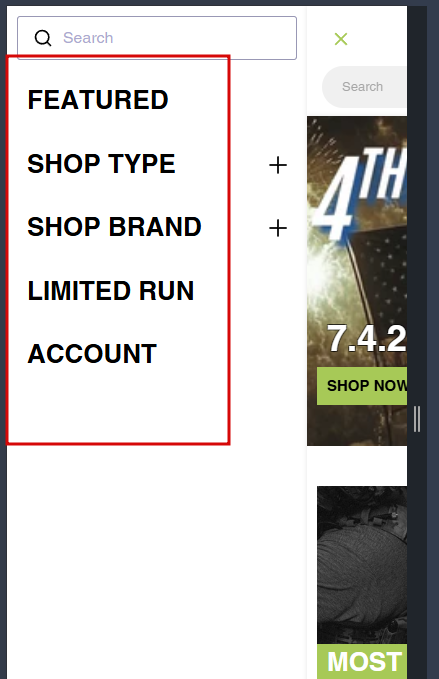This screenshot has width=439, height=679.
Task: Go to the ACCOUNT menu item
Action: click(92, 354)
